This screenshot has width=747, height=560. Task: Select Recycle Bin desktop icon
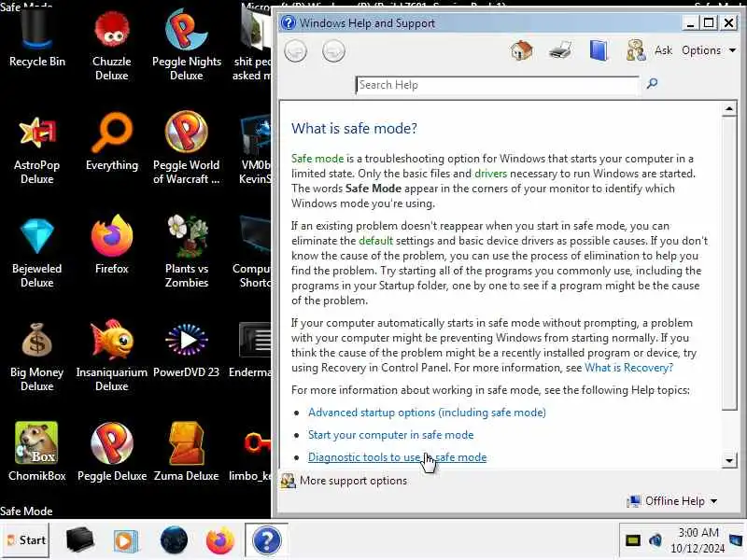(37, 39)
